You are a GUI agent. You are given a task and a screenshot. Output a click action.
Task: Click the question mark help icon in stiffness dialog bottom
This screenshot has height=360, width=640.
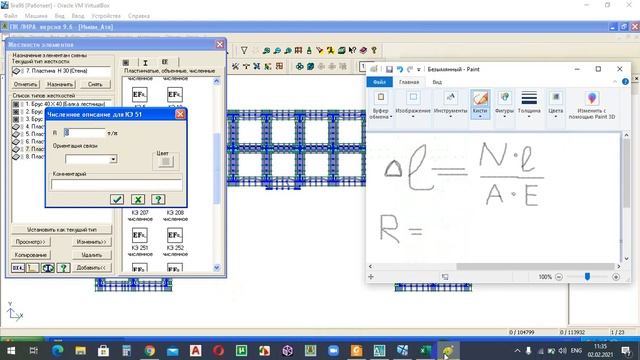(x=63, y=268)
